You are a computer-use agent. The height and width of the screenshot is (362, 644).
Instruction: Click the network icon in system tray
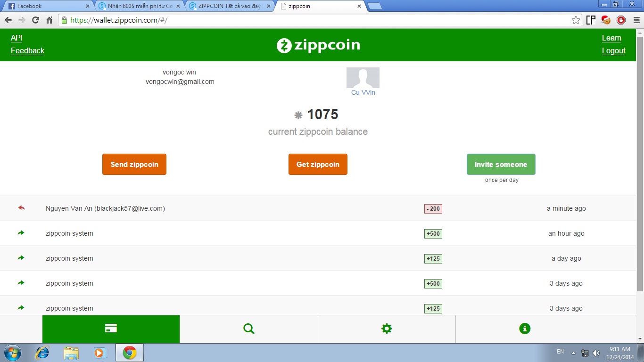pos(585,353)
